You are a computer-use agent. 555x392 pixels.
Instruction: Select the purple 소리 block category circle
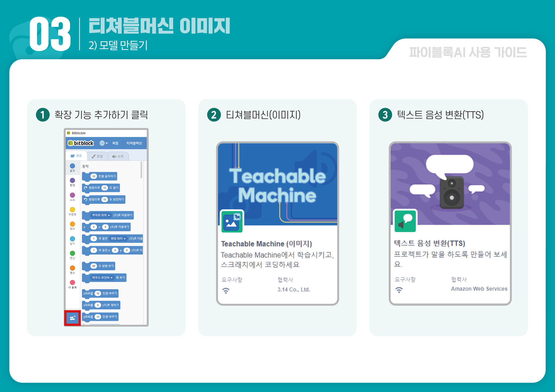pyautogui.click(x=72, y=195)
